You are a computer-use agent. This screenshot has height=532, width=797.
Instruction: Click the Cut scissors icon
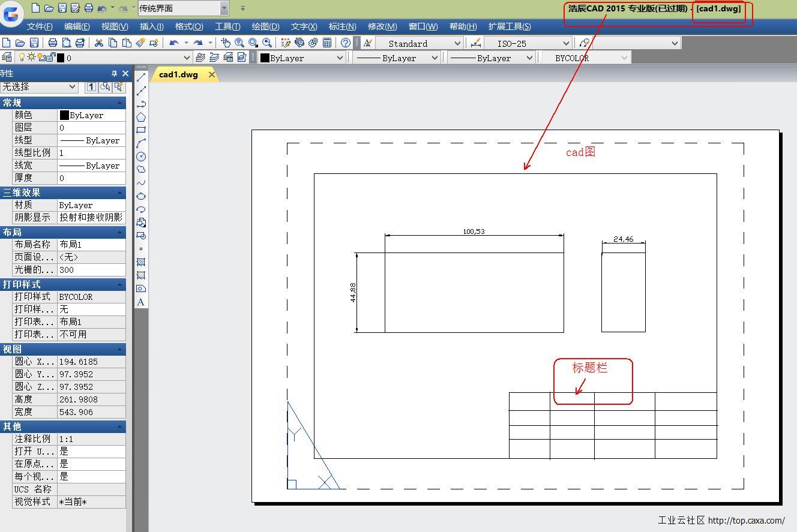99,43
